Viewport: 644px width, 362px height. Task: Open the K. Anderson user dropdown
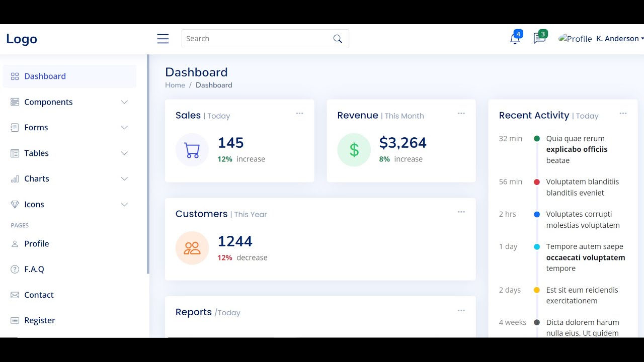[620, 39]
